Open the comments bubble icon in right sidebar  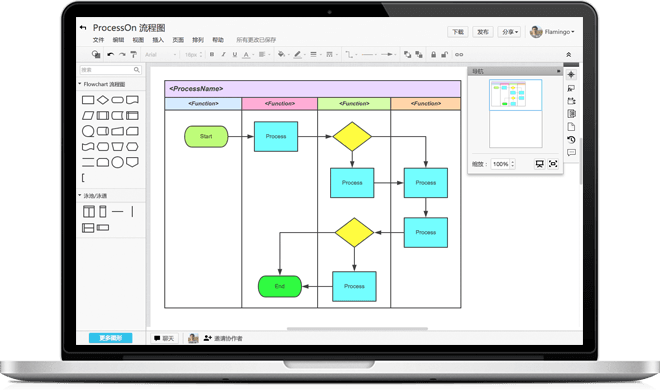pos(571,152)
